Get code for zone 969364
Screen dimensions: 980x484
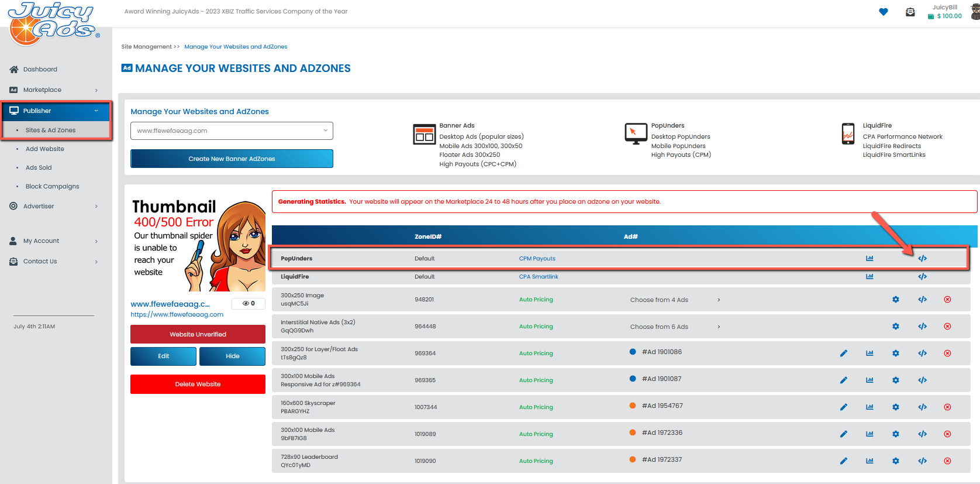[x=922, y=353]
